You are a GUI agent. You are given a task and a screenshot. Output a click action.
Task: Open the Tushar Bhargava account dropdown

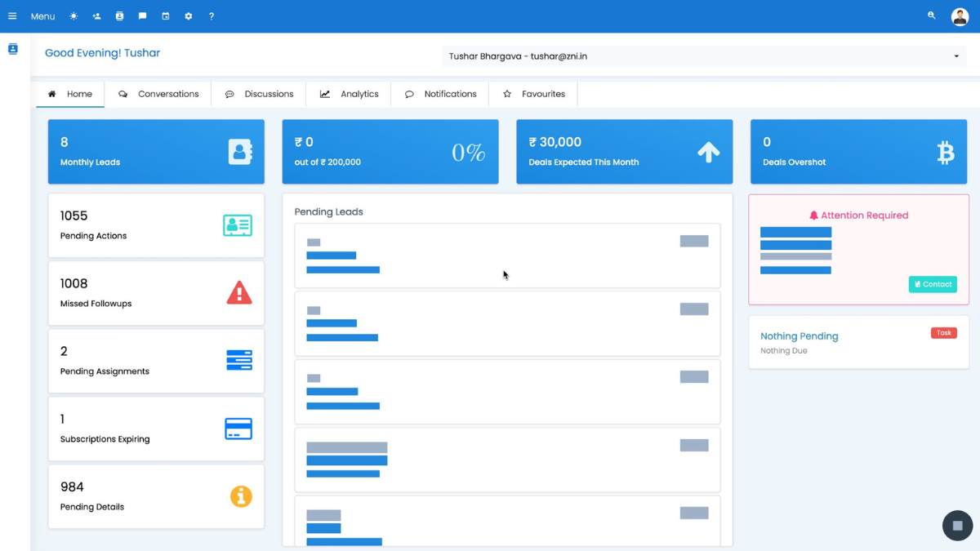[x=702, y=56]
